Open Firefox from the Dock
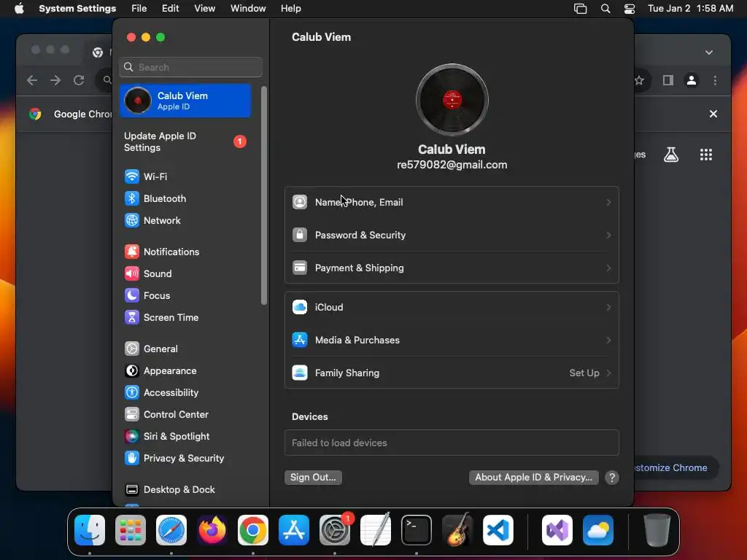This screenshot has height=560, width=747. 212,530
